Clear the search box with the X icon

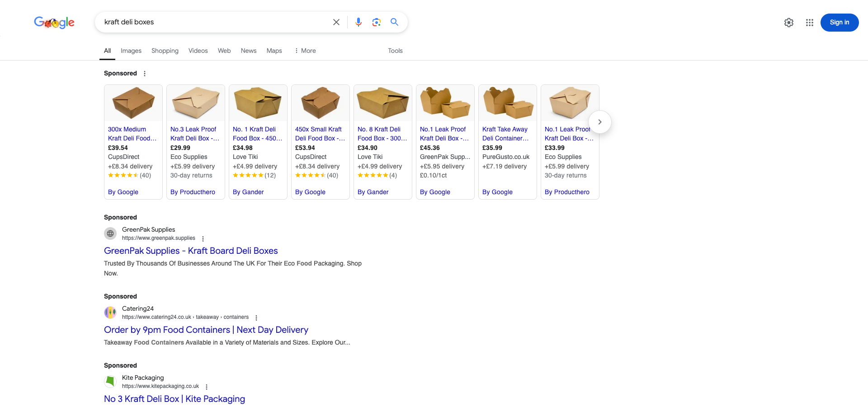336,22
